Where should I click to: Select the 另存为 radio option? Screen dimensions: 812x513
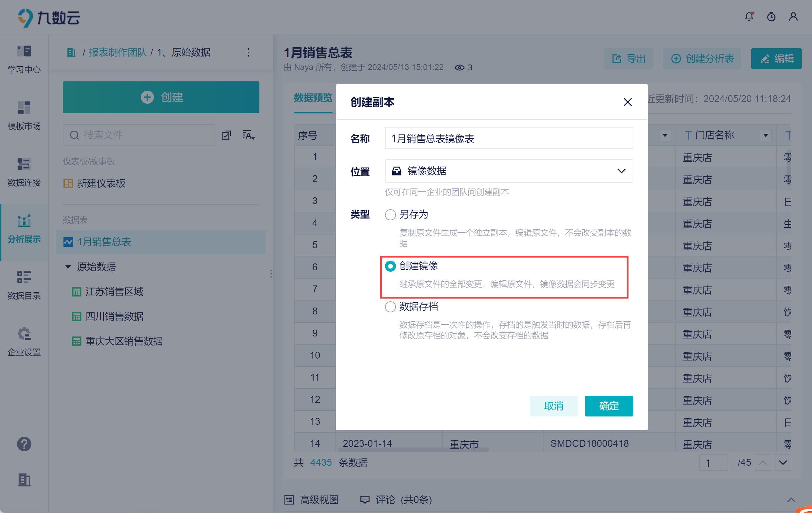390,215
